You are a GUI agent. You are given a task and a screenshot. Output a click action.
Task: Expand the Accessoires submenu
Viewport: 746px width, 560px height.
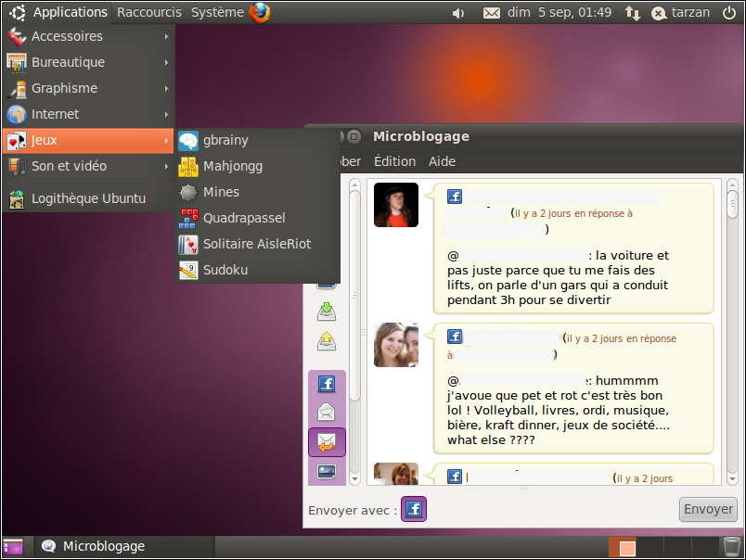[88, 36]
